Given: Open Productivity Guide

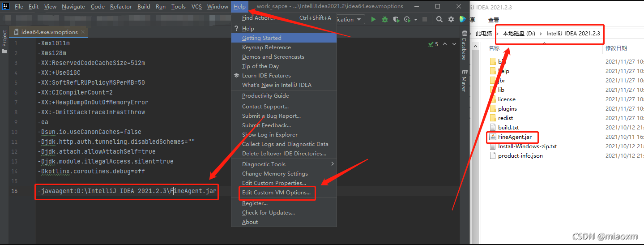Looking at the screenshot, I should (284, 96).
